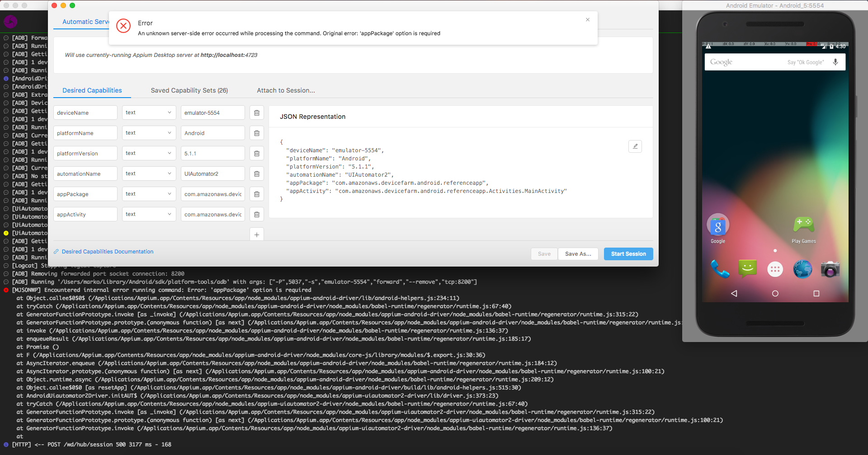Open the Browser app on emulator

click(x=802, y=269)
